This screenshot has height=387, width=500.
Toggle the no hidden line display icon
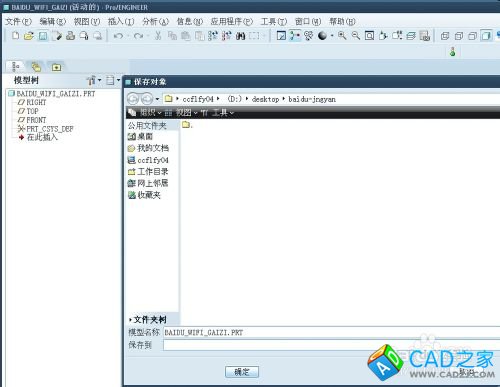472,36
